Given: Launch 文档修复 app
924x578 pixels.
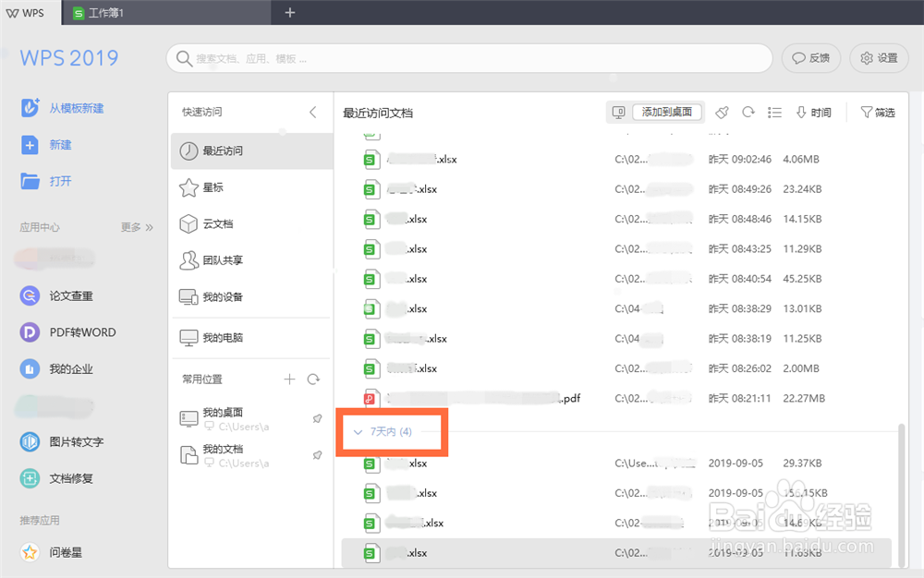Looking at the screenshot, I should [56, 478].
